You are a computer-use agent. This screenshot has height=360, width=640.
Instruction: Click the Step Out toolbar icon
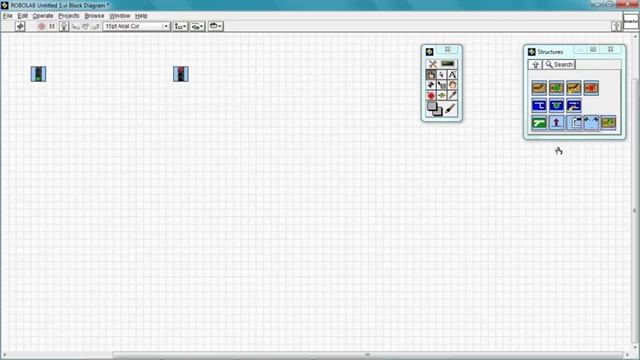(95, 26)
